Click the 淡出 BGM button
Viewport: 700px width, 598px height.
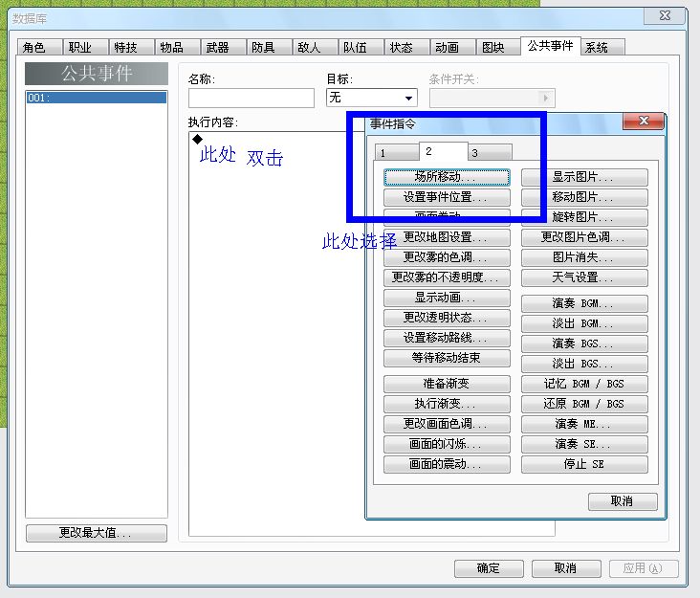click(x=584, y=323)
